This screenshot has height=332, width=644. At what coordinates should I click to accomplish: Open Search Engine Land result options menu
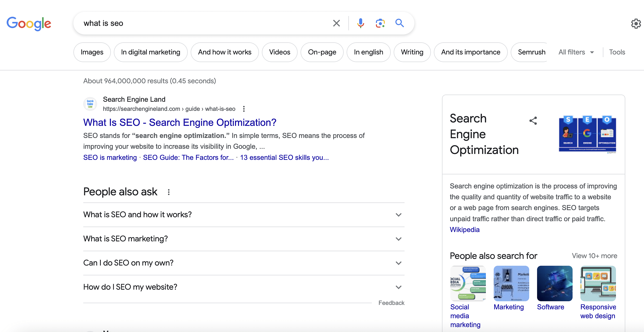coord(244,109)
